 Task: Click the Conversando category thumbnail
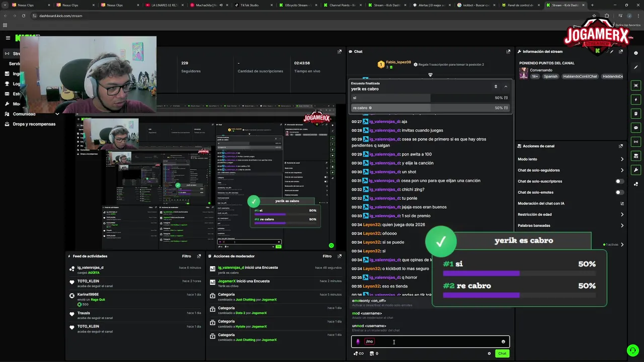[x=524, y=73]
